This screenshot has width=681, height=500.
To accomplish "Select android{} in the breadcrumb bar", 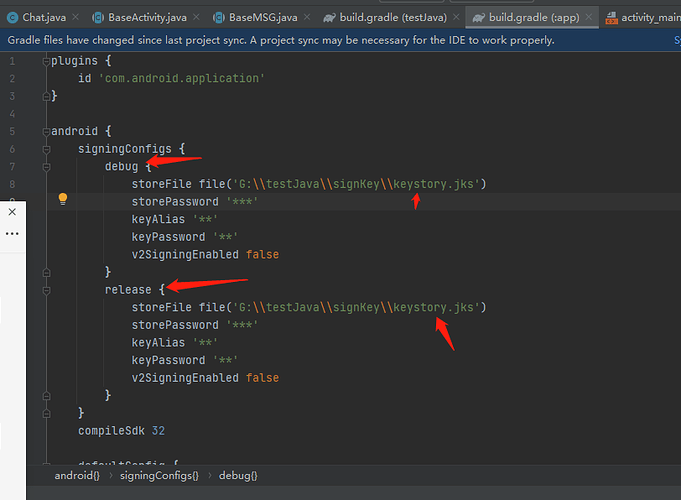I will (77, 476).
